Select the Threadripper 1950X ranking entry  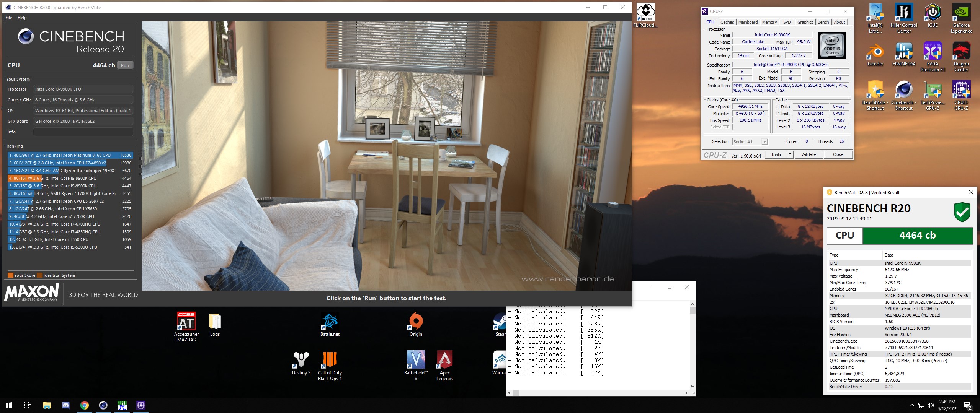click(70, 171)
